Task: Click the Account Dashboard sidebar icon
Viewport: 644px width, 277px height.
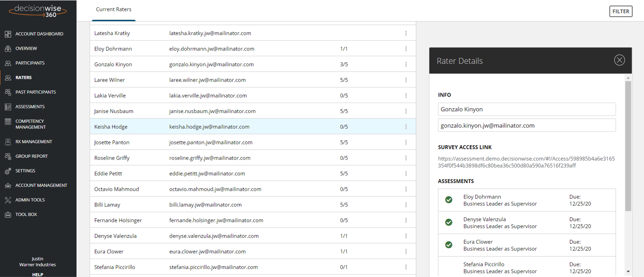Action: pyautogui.click(x=8, y=34)
